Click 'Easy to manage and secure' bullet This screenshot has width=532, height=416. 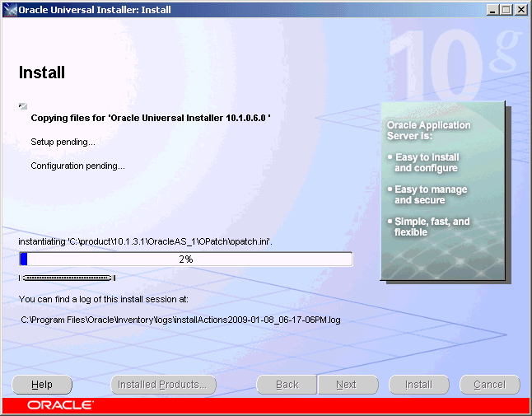428,194
